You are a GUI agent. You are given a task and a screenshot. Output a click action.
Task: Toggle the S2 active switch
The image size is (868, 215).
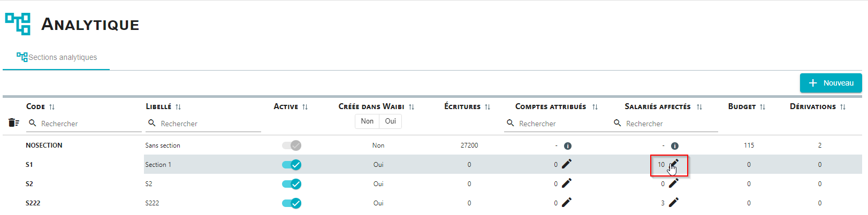click(x=292, y=184)
